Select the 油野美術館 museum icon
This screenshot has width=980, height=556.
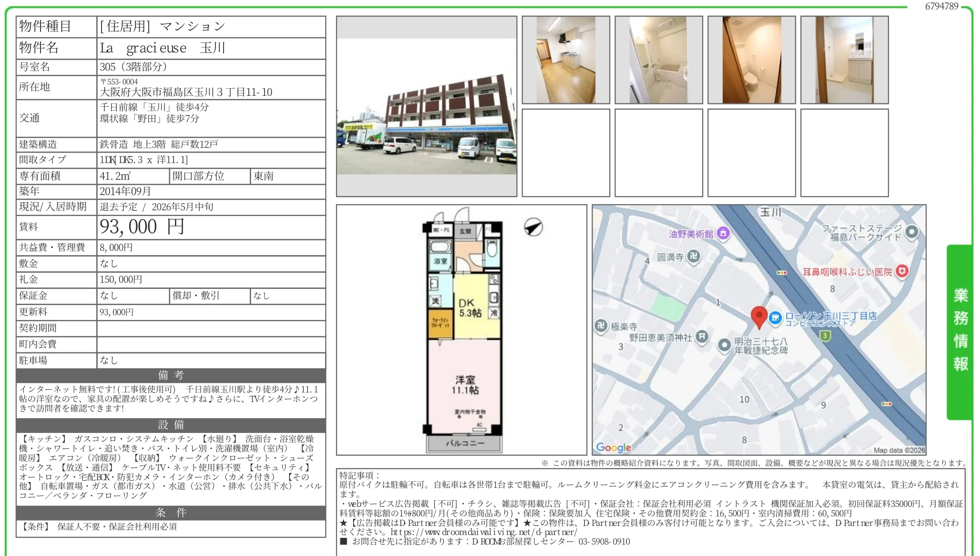point(723,233)
